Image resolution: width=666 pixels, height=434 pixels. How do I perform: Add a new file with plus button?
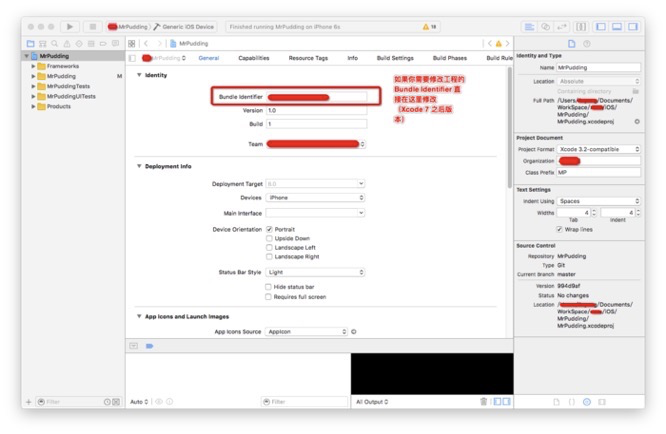click(x=28, y=402)
